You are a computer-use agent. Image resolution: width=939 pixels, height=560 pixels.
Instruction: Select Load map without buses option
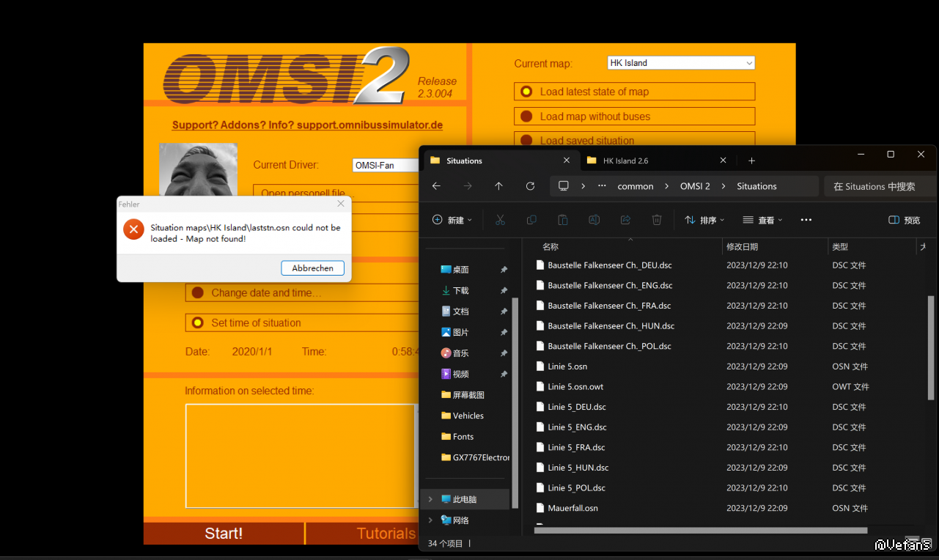click(x=526, y=117)
